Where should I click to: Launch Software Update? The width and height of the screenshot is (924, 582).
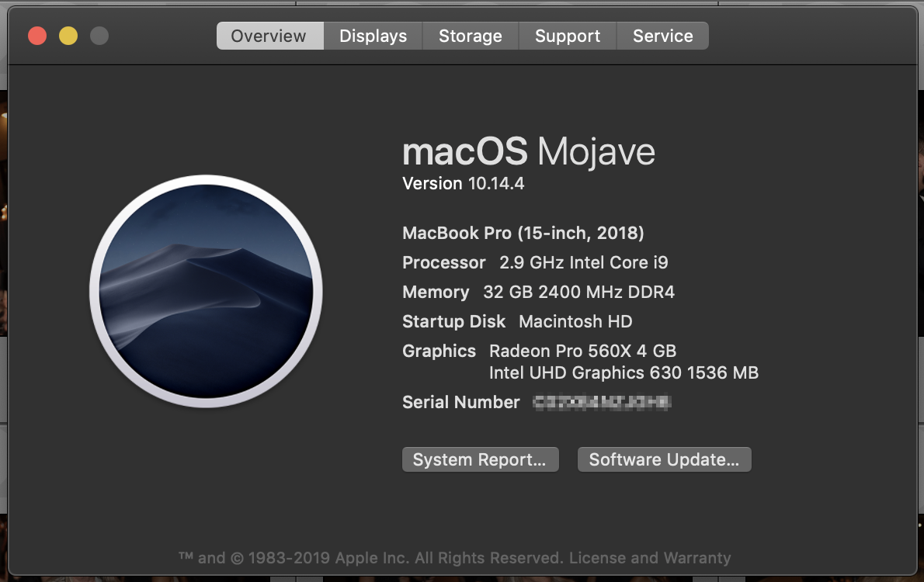664,459
